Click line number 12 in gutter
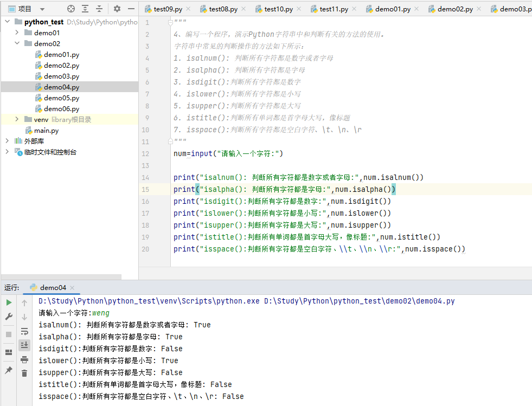532x406 pixels. point(145,153)
